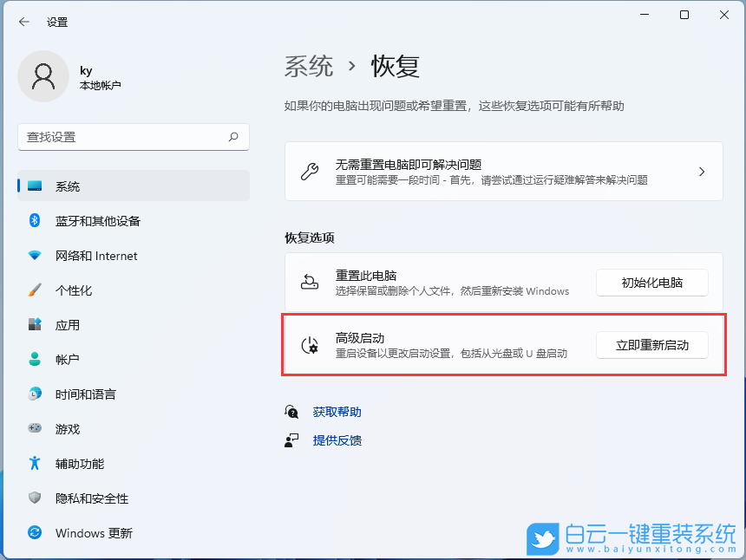The height and width of the screenshot is (560, 746).
Task: Click the Gaming controller icon
Action: coord(34,429)
